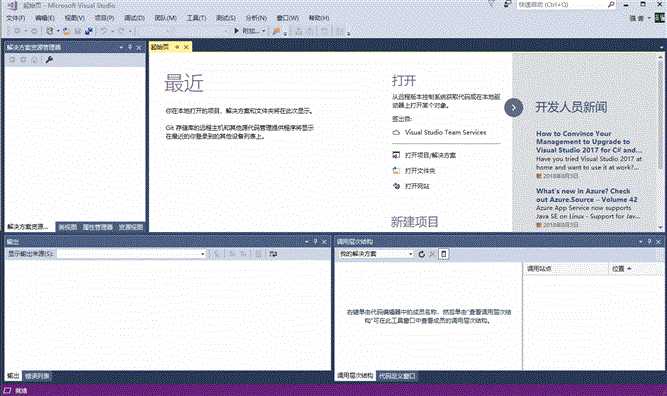Click the new project toolbar icon

pyautogui.click(x=50, y=31)
